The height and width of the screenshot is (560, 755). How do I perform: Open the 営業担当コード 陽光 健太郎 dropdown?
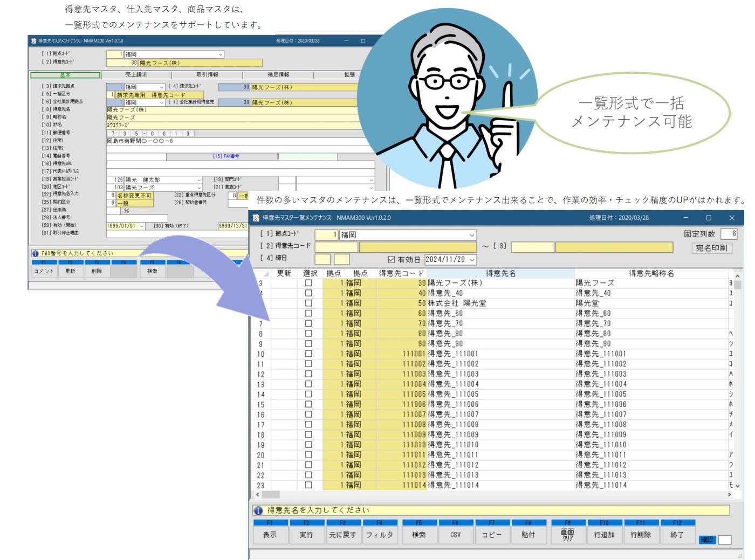click(x=199, y=180)
